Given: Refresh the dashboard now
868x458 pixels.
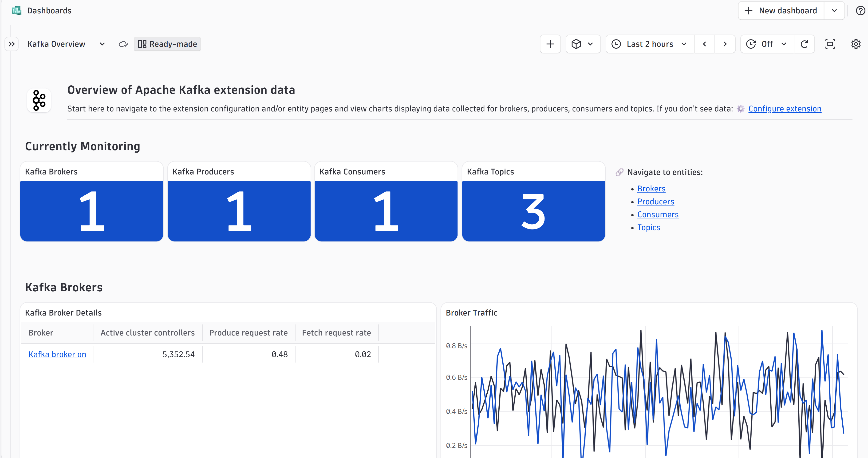Looking at the screenshot, I should 804,44.
